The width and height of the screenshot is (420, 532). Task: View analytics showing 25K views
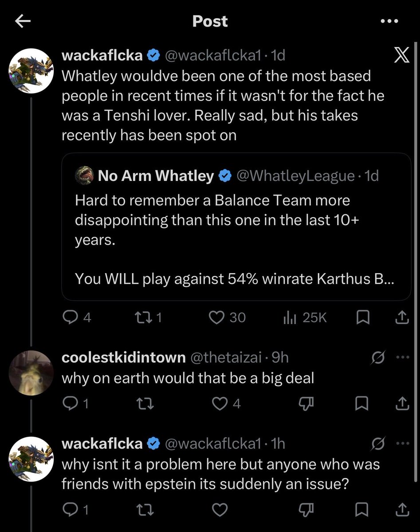click(305, 317)
